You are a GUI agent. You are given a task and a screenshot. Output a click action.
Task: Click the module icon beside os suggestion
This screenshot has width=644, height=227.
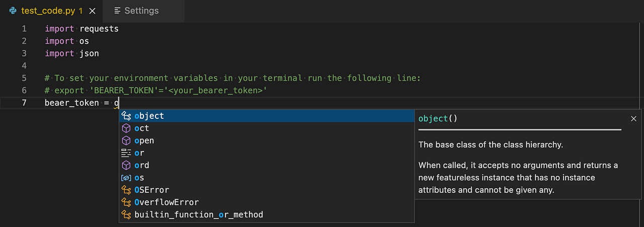(127, 178)
